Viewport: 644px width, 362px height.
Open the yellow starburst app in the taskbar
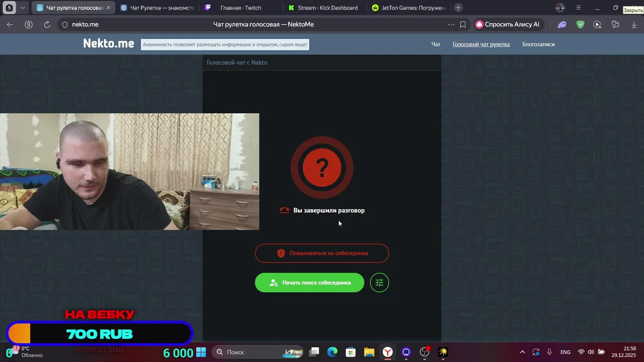pyautogui.click(x=443, y=352)
